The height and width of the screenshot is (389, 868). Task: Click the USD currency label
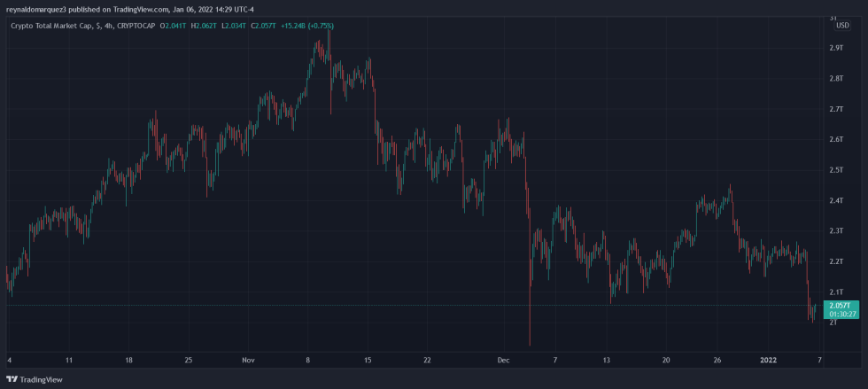[841, 25]
